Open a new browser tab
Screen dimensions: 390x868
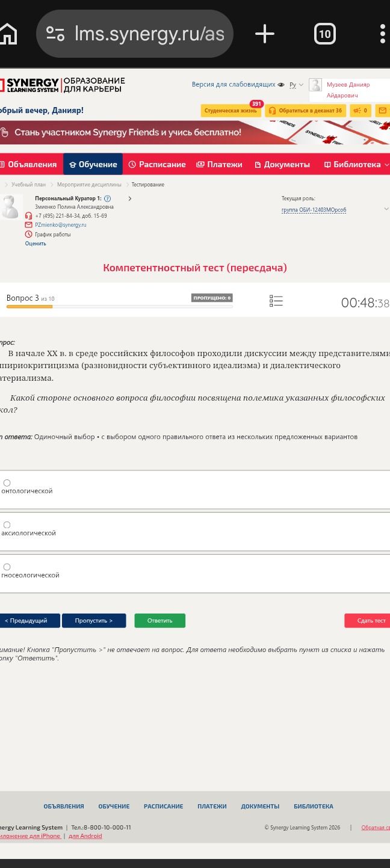pos(265,34)
